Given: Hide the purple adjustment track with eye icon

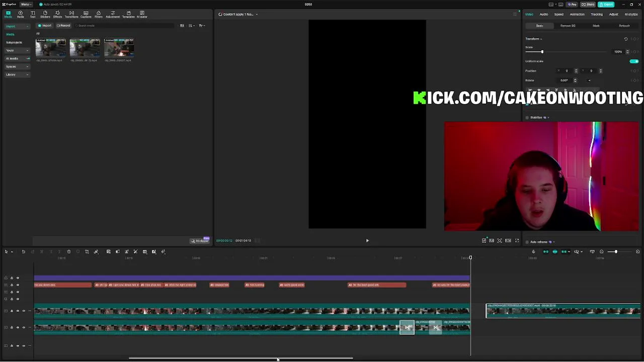Looking at the screenshot, I should click(x=18, y=278).
